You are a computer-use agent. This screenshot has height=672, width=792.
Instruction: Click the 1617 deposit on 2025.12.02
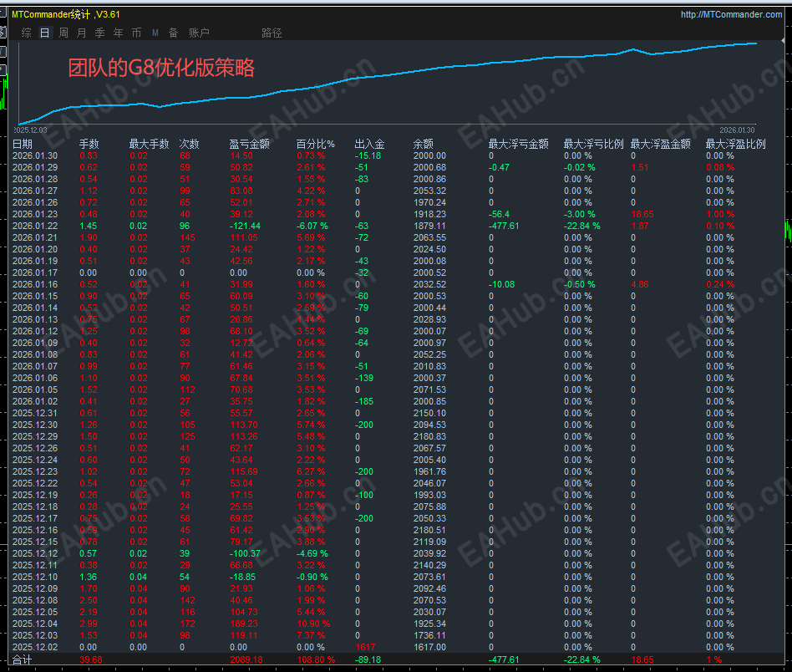pyautogui.click(x=365, y=647)
